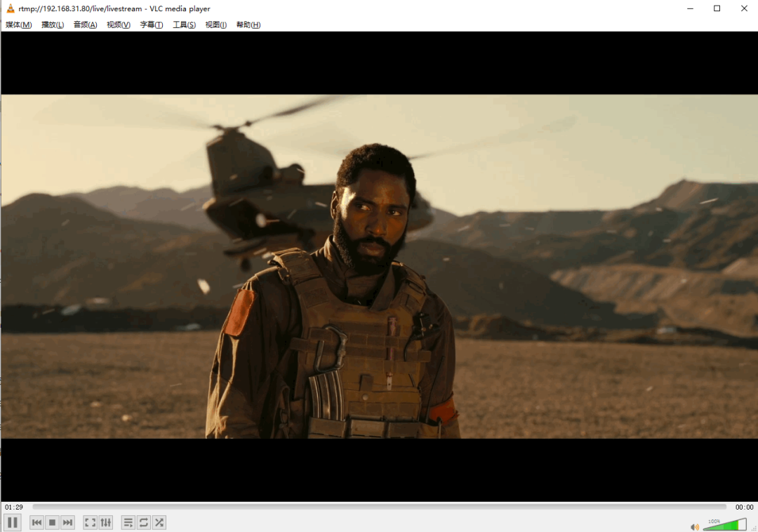Expand the 音频(A) menu

click(x=85, y=25)
